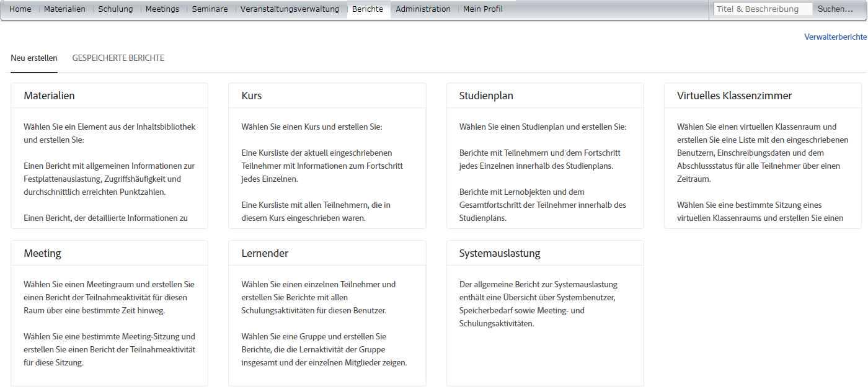The height and width of the screenshot is (389, 868).
Task: Open the Administration section
Action: point(423,9)
